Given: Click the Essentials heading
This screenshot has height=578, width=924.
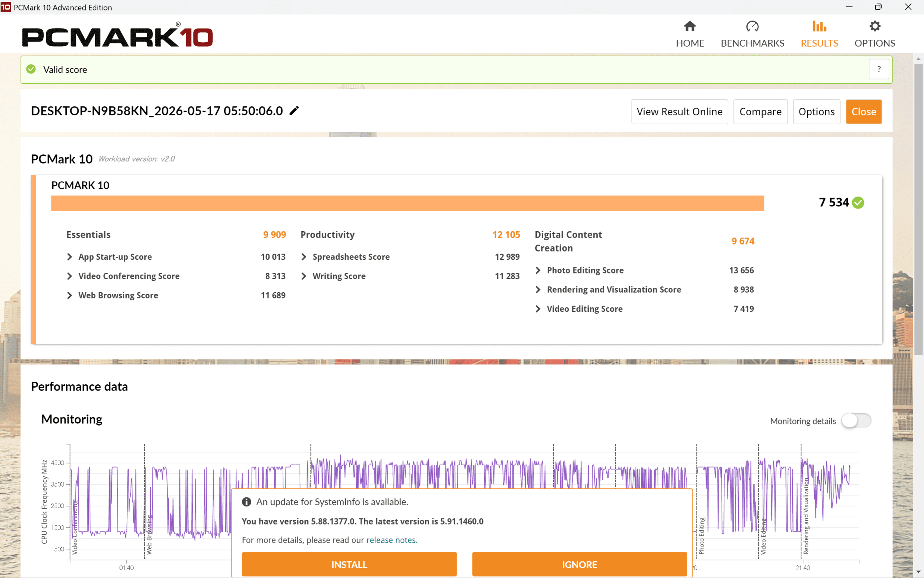Looking at the screenshot, I should pos(88,235).
